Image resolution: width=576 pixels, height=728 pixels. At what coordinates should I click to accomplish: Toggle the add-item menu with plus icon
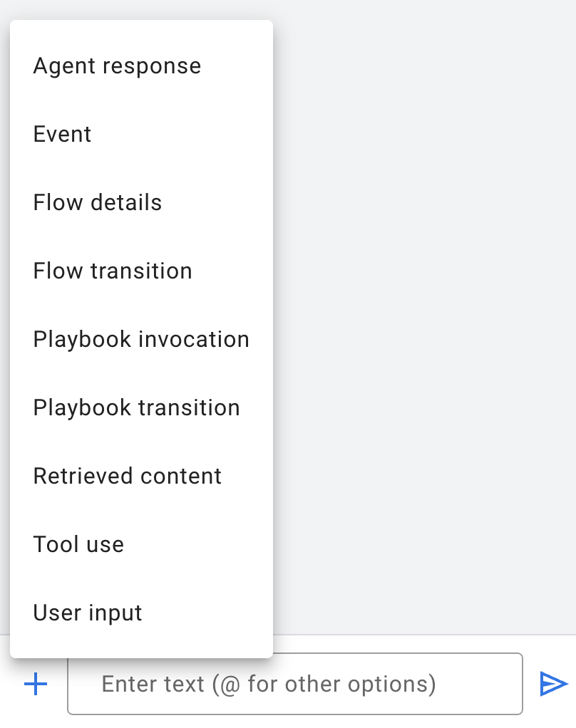coord(36,685)
